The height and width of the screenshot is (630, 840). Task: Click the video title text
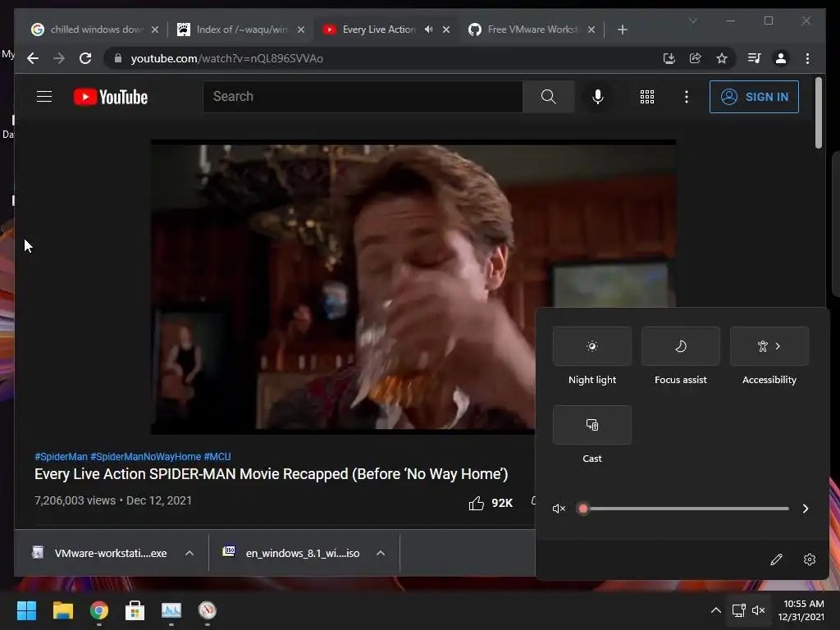click(271, 474)
